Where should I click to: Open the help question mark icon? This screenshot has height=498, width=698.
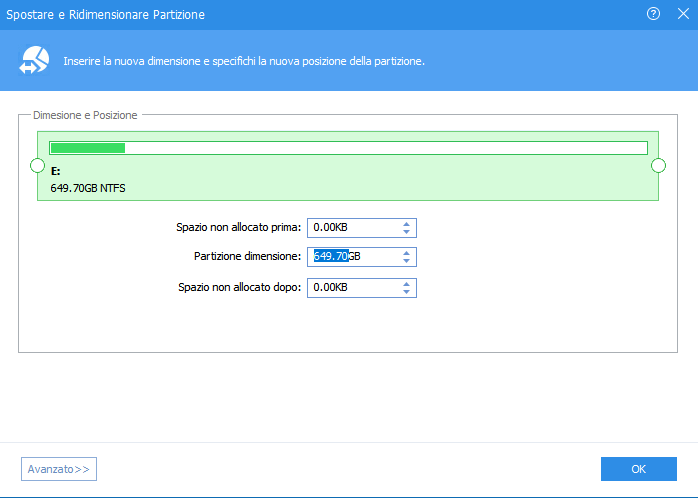[654, 15]
